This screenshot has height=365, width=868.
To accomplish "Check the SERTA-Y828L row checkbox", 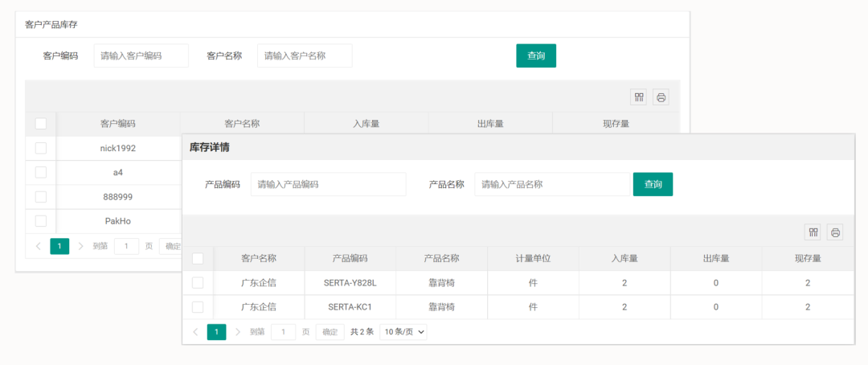I will click(x=198, y=282).
